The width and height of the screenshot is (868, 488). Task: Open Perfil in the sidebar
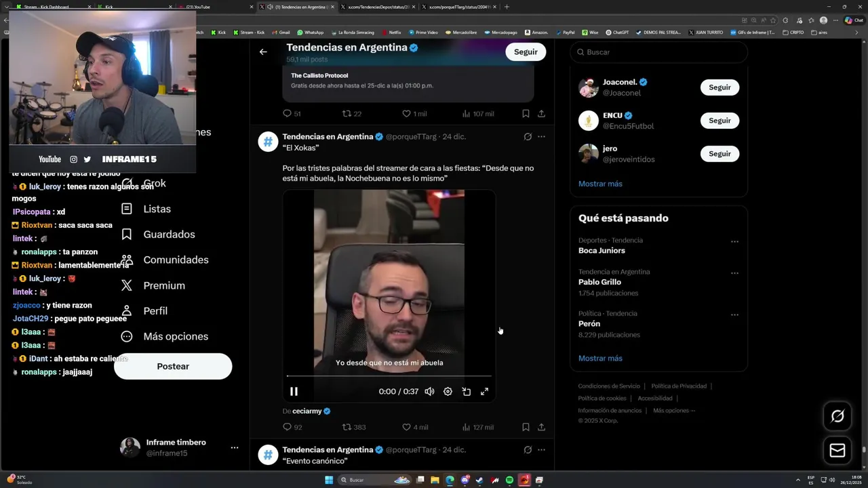pyautogui.click(x=144, y=310)
